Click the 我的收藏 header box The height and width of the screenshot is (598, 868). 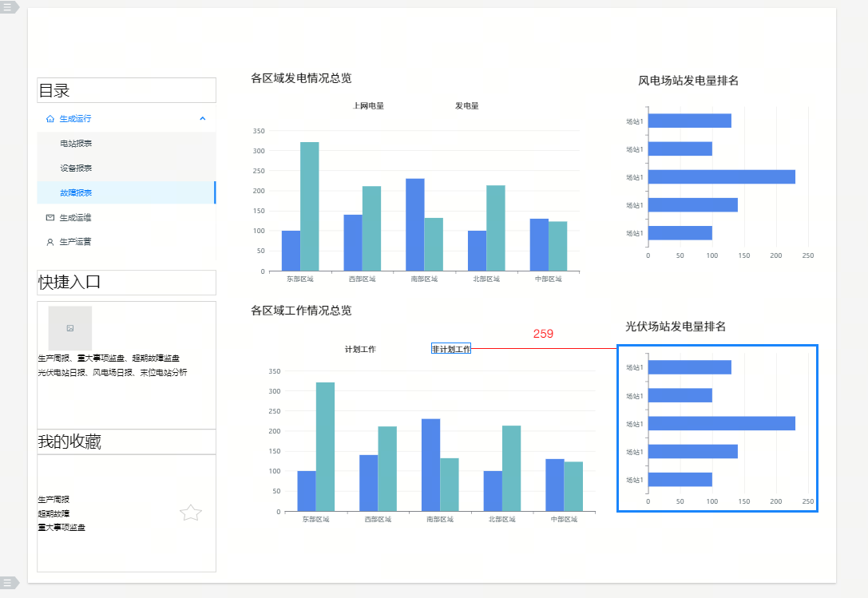[x=126, y=442]
